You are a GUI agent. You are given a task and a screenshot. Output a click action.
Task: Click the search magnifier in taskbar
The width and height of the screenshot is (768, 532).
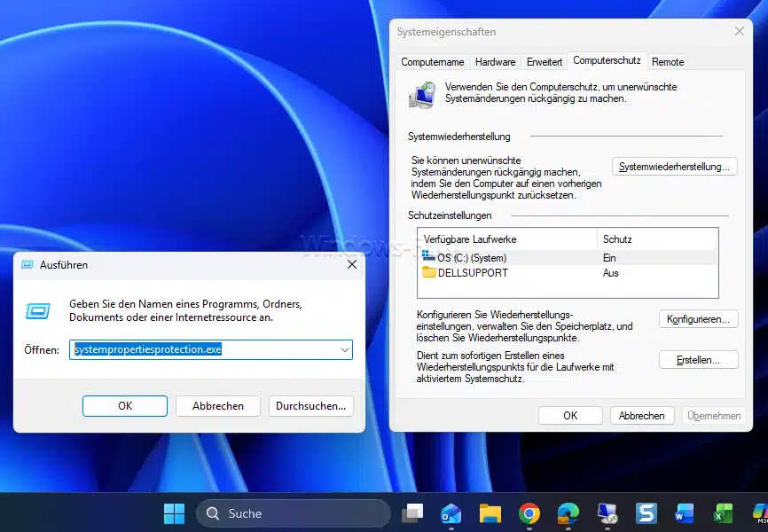point(213,513)
